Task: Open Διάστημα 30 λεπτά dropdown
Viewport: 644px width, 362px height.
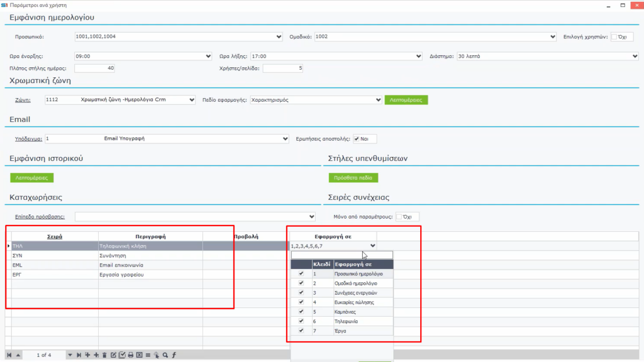Action: click(x=635, y=56)
